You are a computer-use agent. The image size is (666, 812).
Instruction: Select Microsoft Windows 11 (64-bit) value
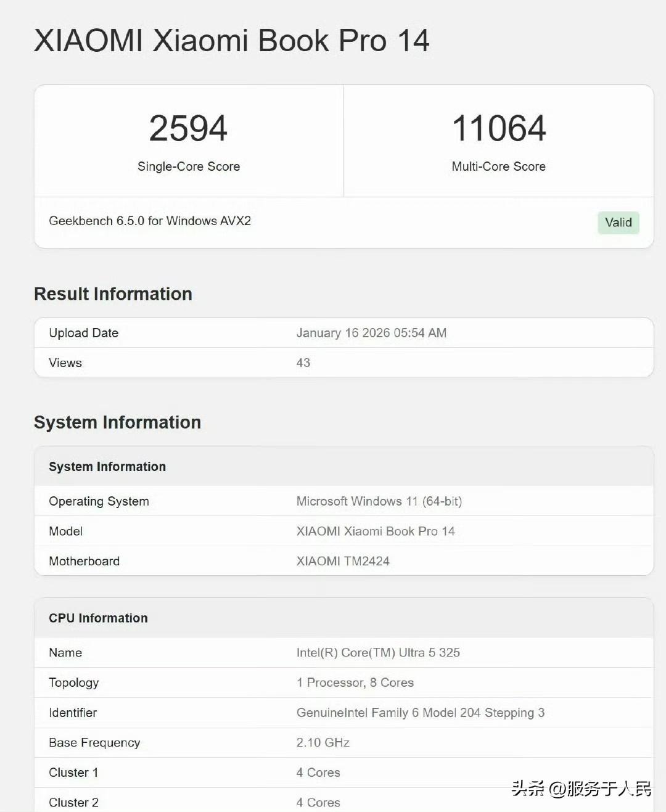pyautogui.click(x=379, y=501)
